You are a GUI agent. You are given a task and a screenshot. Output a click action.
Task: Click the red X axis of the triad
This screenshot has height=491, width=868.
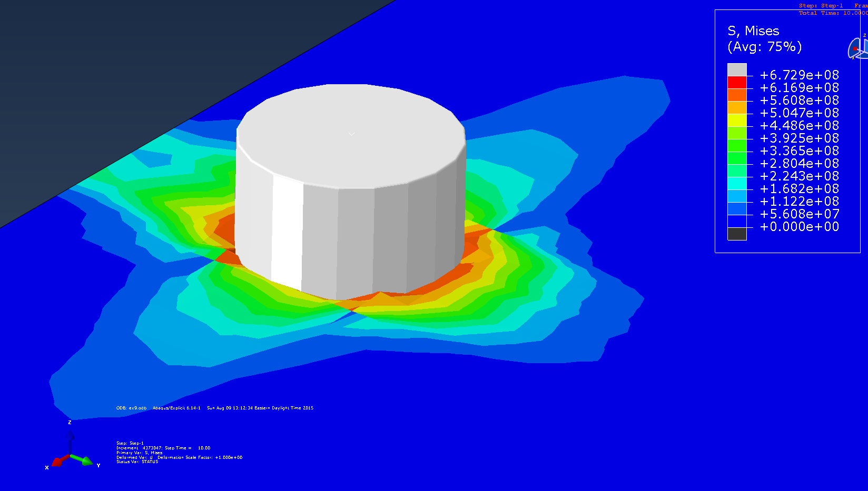[x=60, y=461]
